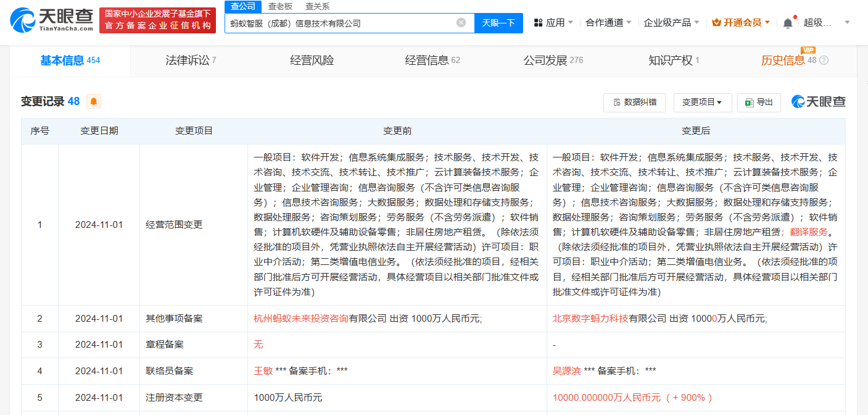Click the 经营范围变更 cell
868x415 pixels.
(194, 225)
